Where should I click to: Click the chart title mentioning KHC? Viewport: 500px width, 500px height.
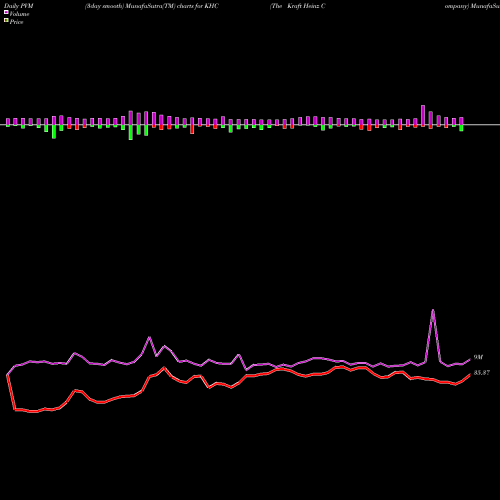pos(152,6)
